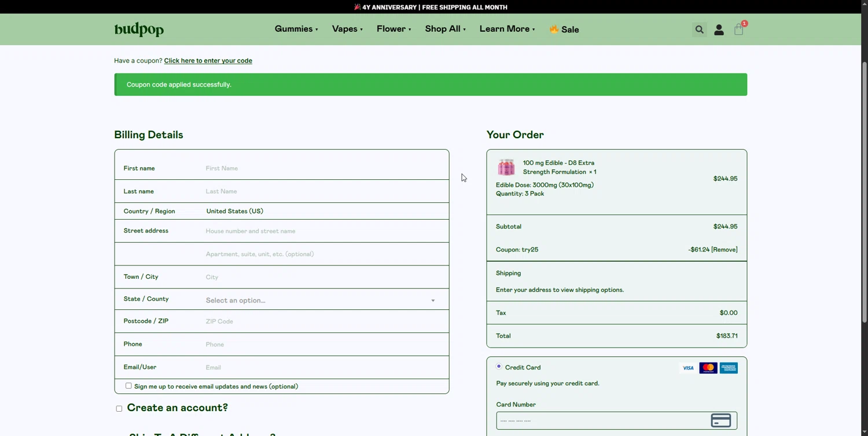Viewport: 868px width, 436px height.
Task: Click Pay securely using your credit card
Action: click(547, 383)
